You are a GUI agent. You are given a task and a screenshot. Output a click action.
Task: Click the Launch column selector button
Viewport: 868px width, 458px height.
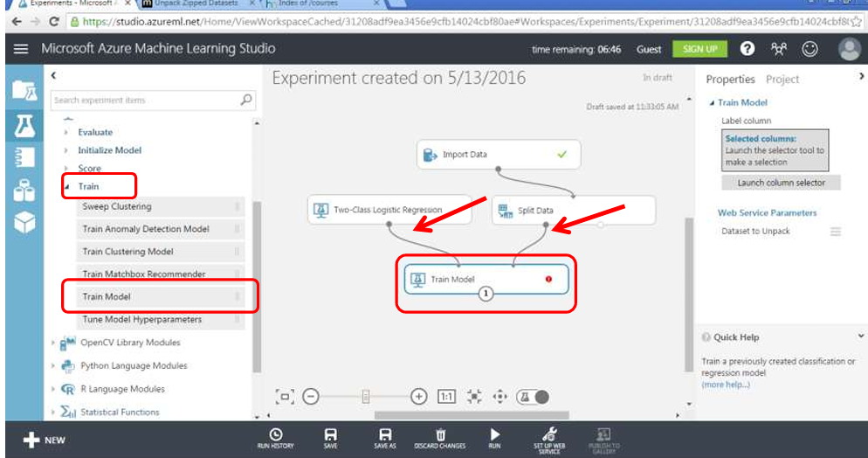775,183
